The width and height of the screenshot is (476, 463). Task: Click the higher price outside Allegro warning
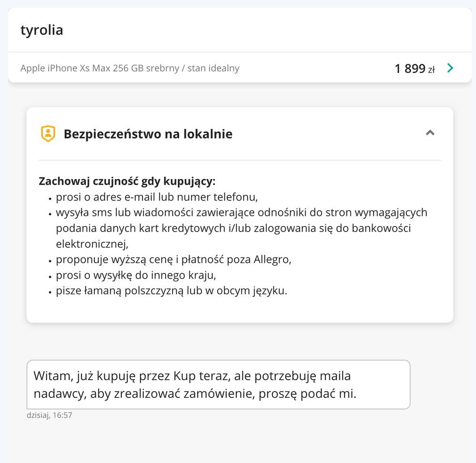pos(173,260)
